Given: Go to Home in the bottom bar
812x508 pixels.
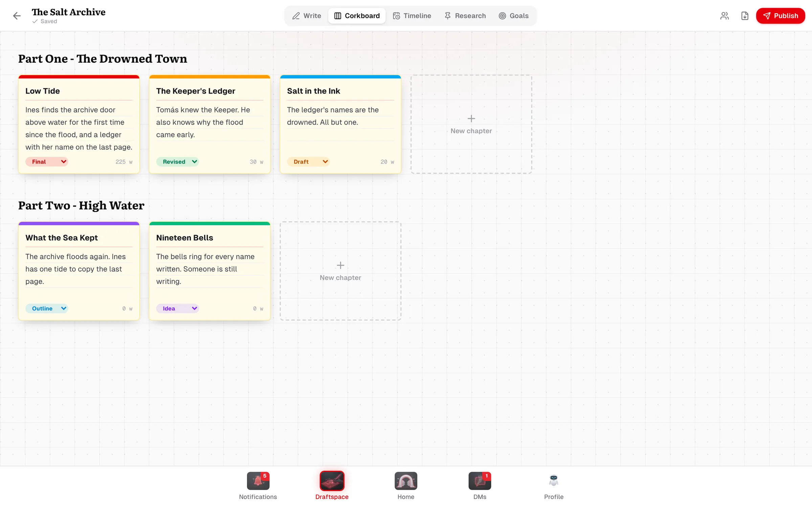Looking at the screenshot, I should point(406,481).
